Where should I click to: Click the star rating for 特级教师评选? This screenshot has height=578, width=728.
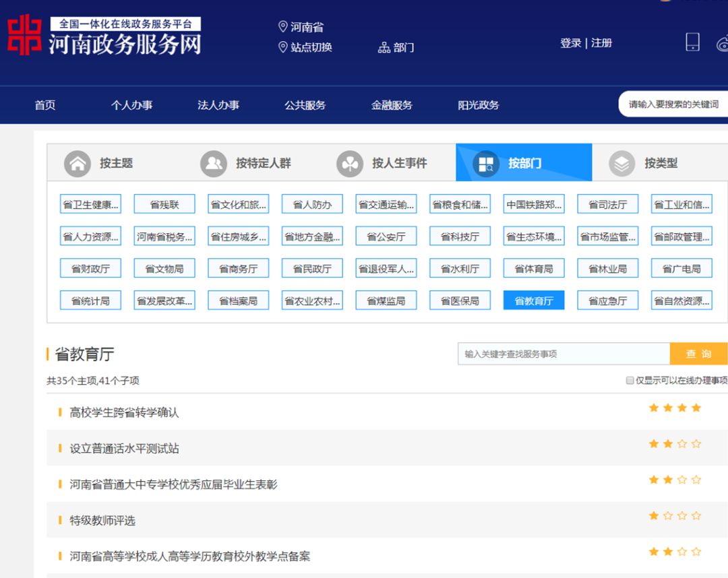pyautogui.click(x=675, y=515)
